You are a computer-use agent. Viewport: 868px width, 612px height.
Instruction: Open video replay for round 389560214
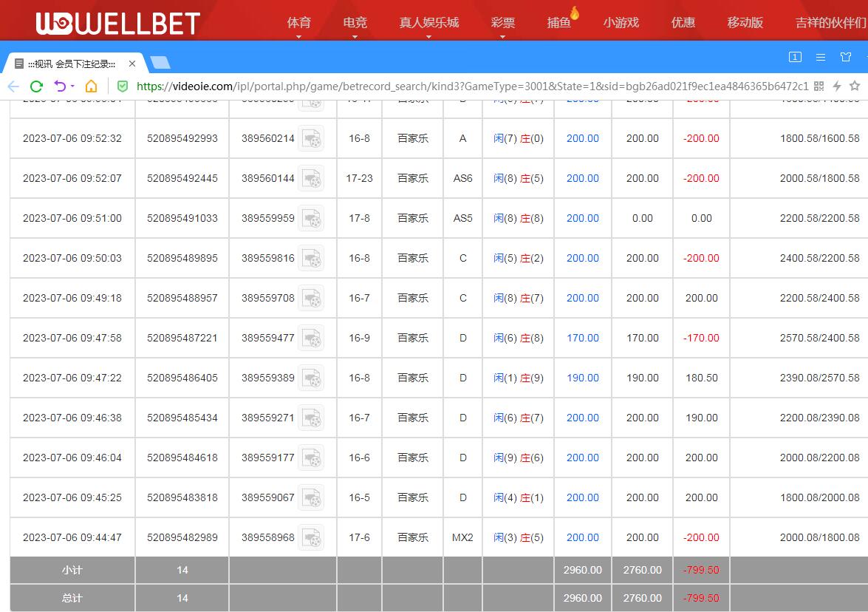click(x=311, y=138)
